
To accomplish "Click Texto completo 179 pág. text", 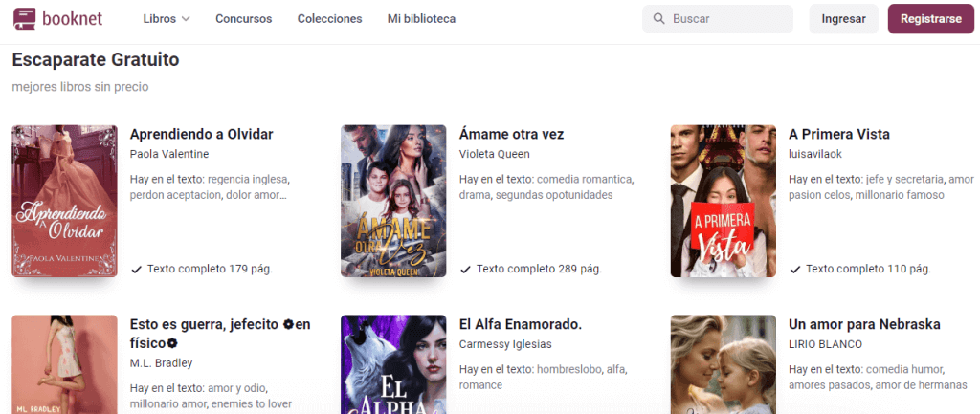I will coord(210,269).
